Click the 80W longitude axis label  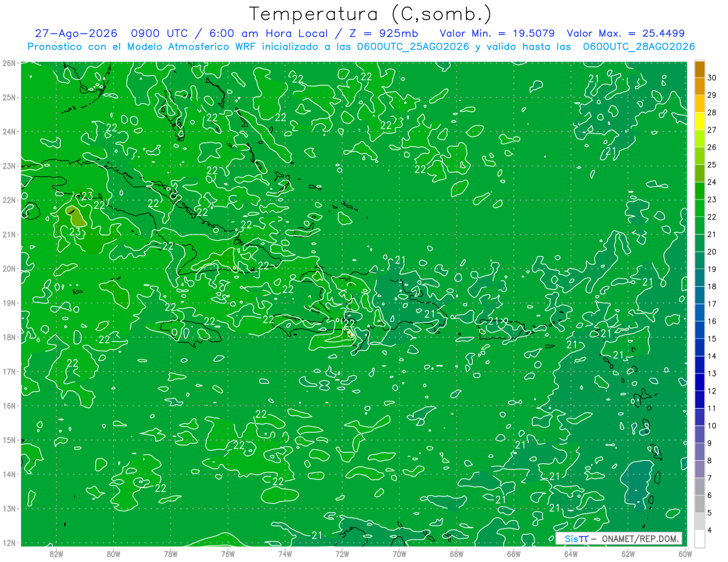[113, 554]
